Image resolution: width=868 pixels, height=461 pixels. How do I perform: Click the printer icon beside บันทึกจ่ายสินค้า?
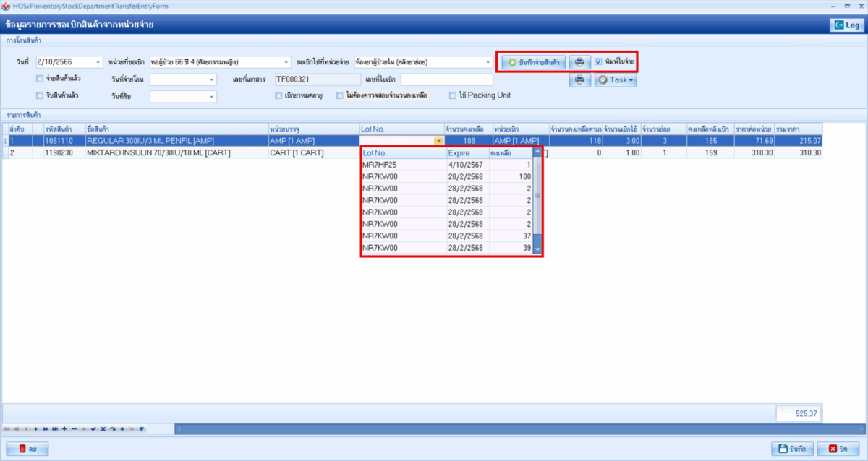[x=579, y=62]
